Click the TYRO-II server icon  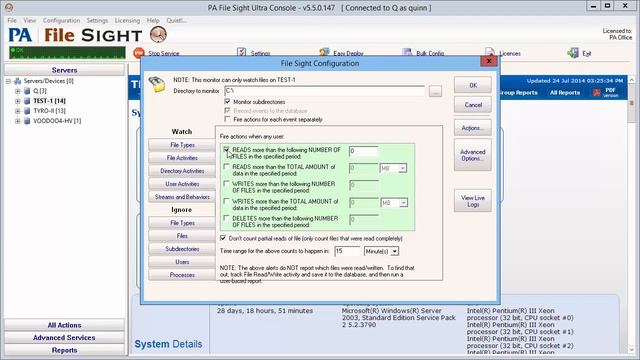(x=27, y=111)
